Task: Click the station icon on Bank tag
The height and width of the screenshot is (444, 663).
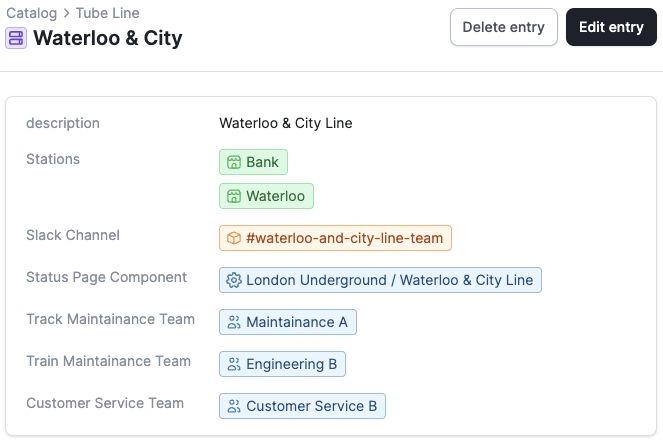Action: [x=234, y=162]
